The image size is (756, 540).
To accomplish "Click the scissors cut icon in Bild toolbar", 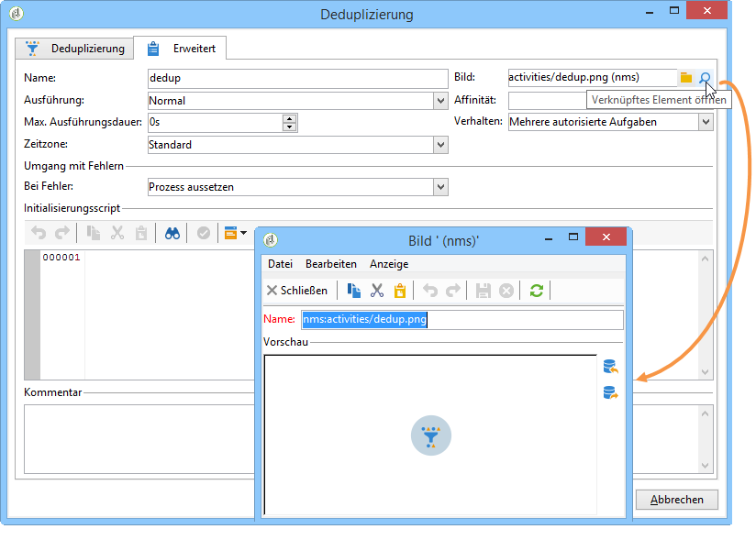I will coord(376,291).
